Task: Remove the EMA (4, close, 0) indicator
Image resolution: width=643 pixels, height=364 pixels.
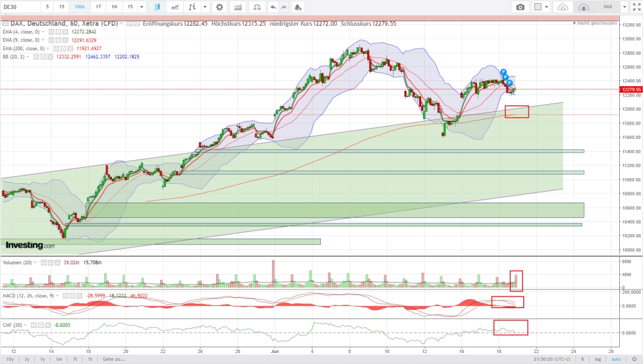Action: pyautogui.click(x=65, y=32)
